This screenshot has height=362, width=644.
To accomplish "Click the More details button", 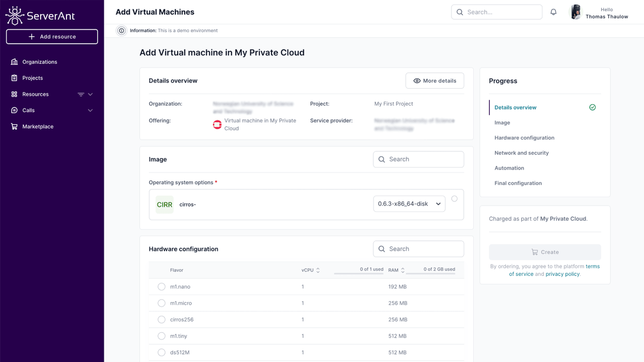I will 434,81.
